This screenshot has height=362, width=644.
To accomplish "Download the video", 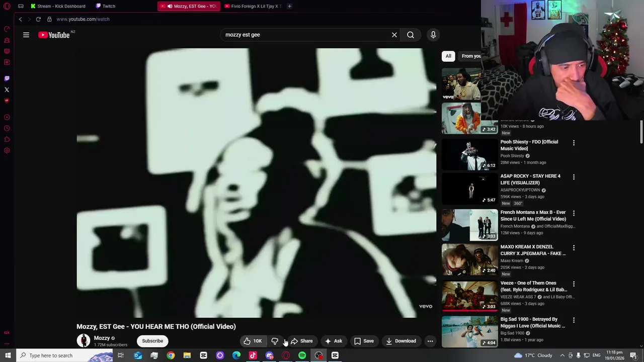I will pyautogui.click(x=401, y=341).
